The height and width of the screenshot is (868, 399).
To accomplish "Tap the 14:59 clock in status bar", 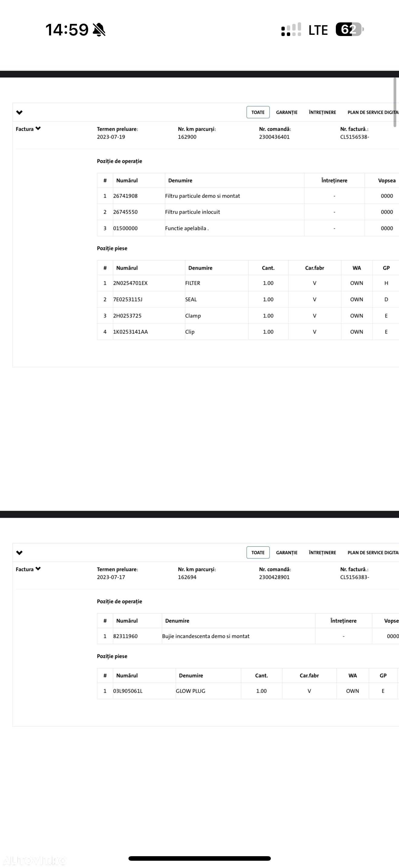I will pos(67,30).
